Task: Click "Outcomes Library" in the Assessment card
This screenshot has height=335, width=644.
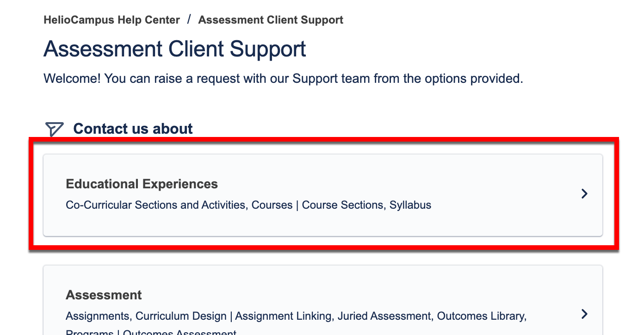Action: 481,316
